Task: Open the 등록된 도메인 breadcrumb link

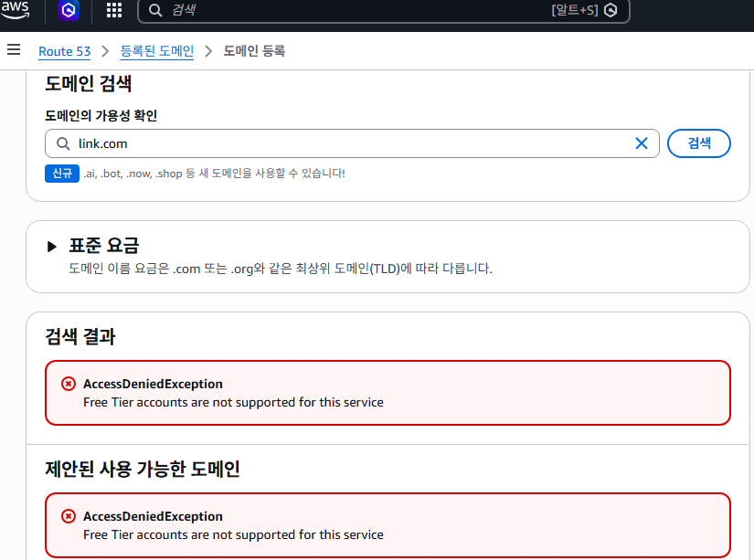Action: (x=157, y=51)
